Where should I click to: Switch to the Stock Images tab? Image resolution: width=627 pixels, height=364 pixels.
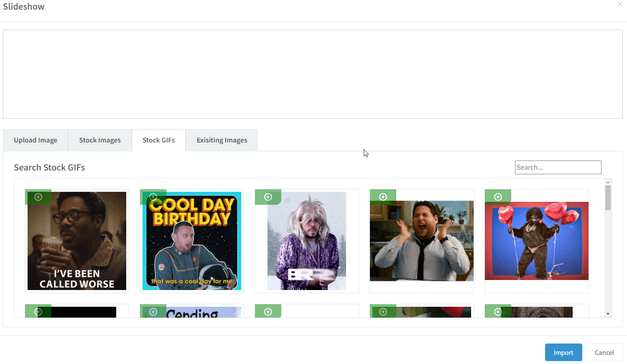coord(100,140)
